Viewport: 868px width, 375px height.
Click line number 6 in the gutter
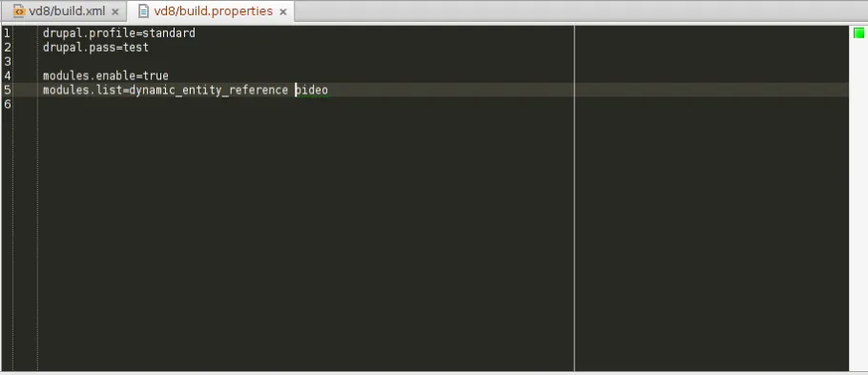tap(7, 104)
